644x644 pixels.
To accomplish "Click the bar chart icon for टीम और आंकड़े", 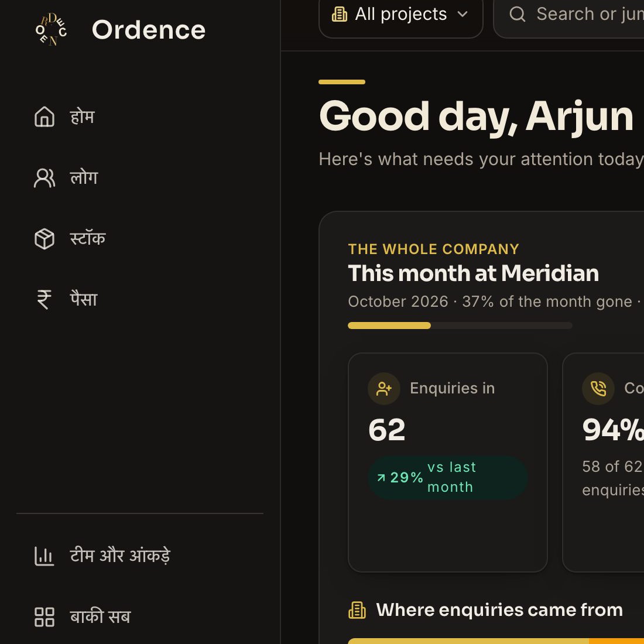I will (x=44, y=556).
